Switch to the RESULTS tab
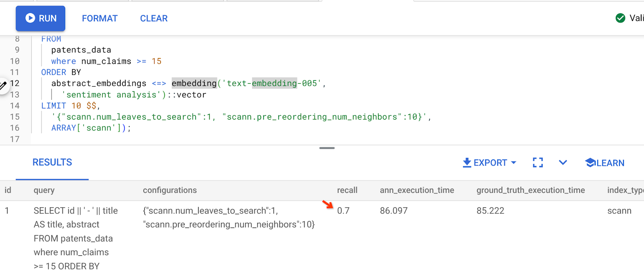644x275 pixels. (x=52, y=163)
